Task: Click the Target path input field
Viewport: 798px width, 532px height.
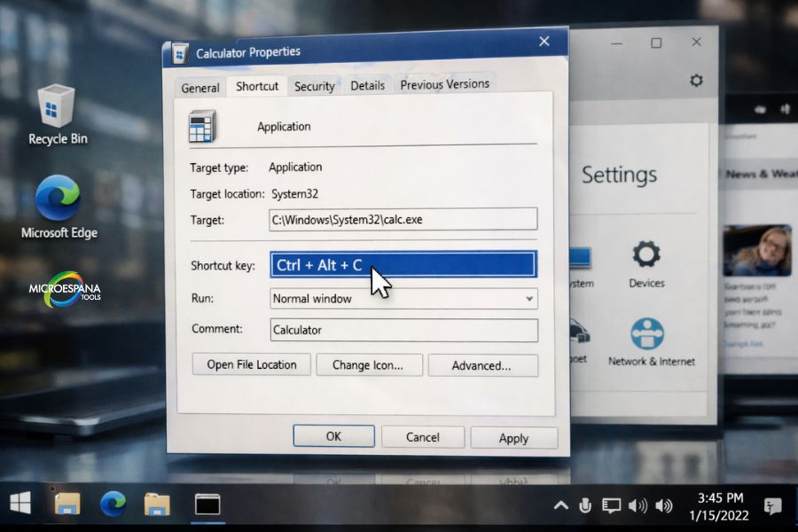Action: (403, 219)
